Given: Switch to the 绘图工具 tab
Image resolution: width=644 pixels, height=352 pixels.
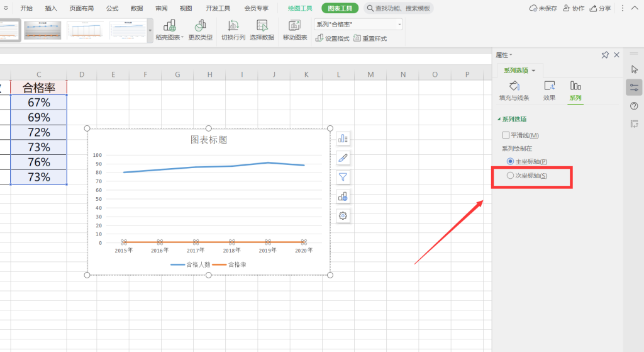Looking at the screenshot, I should 300,8.
